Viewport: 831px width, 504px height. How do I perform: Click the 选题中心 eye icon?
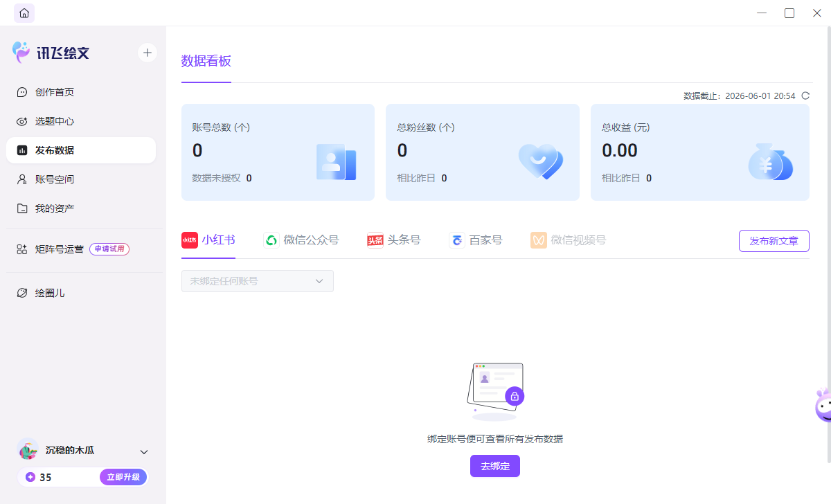[22, 121]
